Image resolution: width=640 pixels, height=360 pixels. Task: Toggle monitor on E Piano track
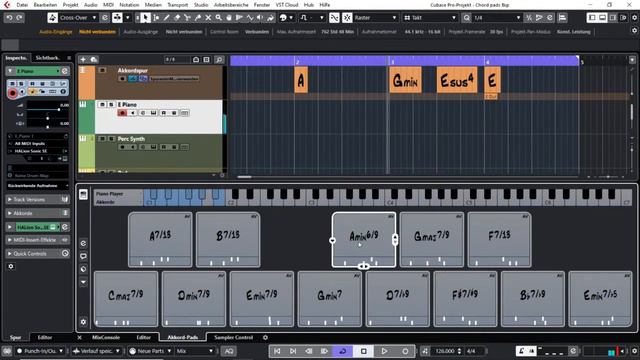(133, 113)
